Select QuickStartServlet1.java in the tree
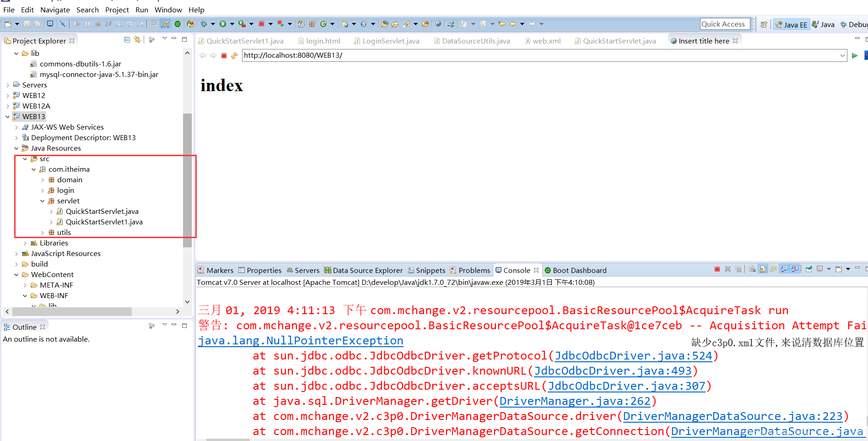 [x=104, y=222]
